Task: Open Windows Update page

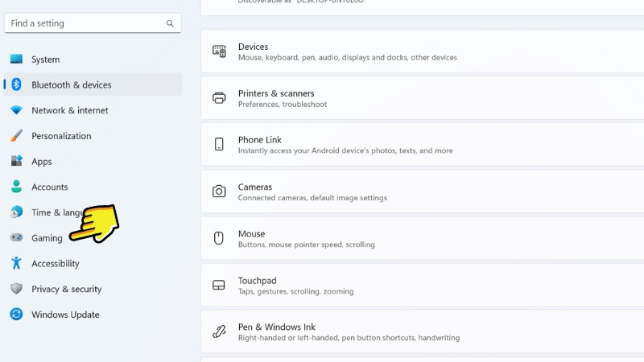Action: point(93,315)
